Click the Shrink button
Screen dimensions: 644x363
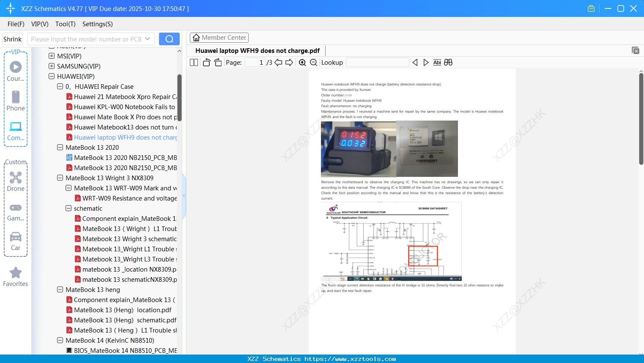pyautogui.click(x=13, y=39)
